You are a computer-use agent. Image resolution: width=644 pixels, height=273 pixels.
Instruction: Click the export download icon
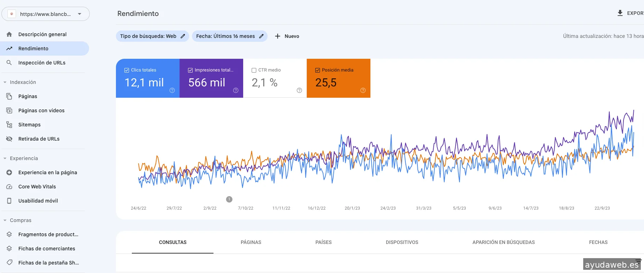(620, 13)
